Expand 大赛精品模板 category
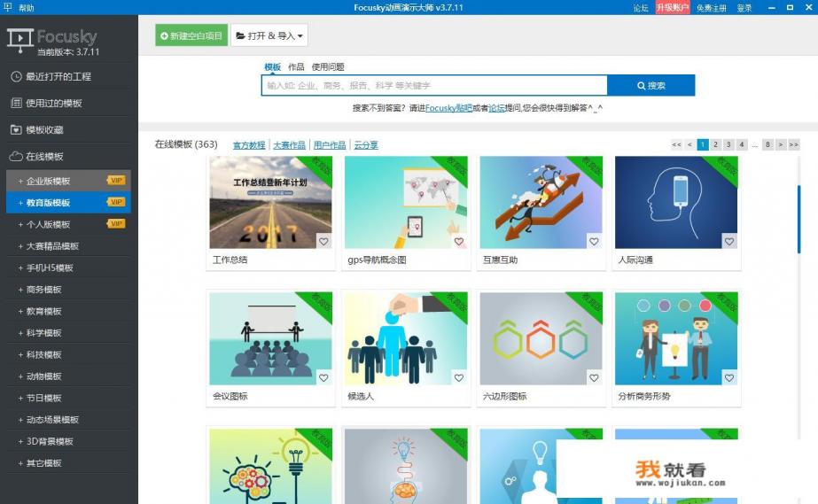This screenshot has height=504, width=818. coord(68,246)
